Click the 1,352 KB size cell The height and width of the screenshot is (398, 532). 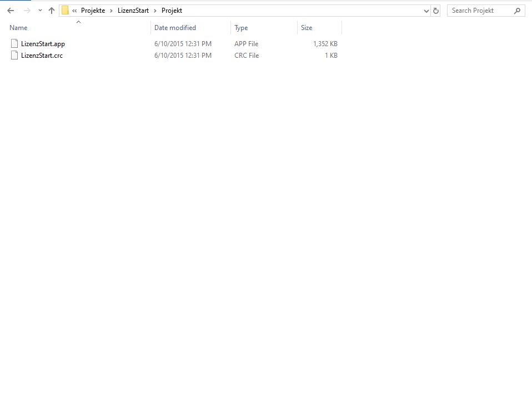click(325, 44)
